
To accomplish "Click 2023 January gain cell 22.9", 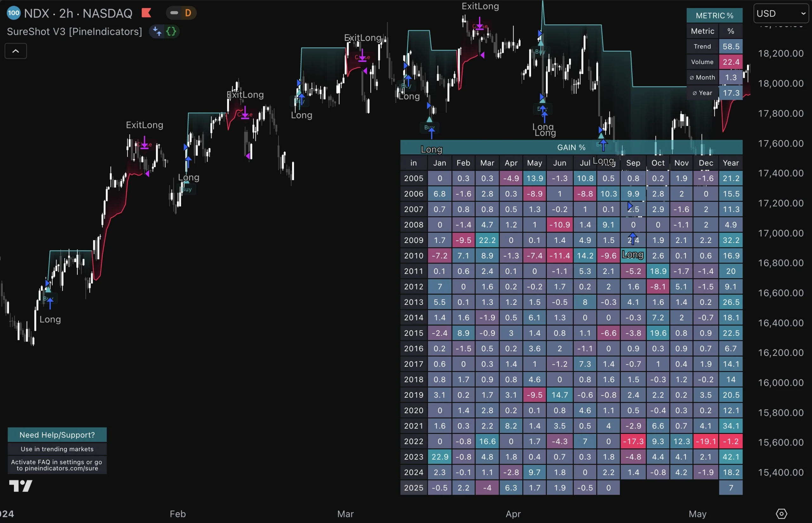I will (x=439, y=457).
